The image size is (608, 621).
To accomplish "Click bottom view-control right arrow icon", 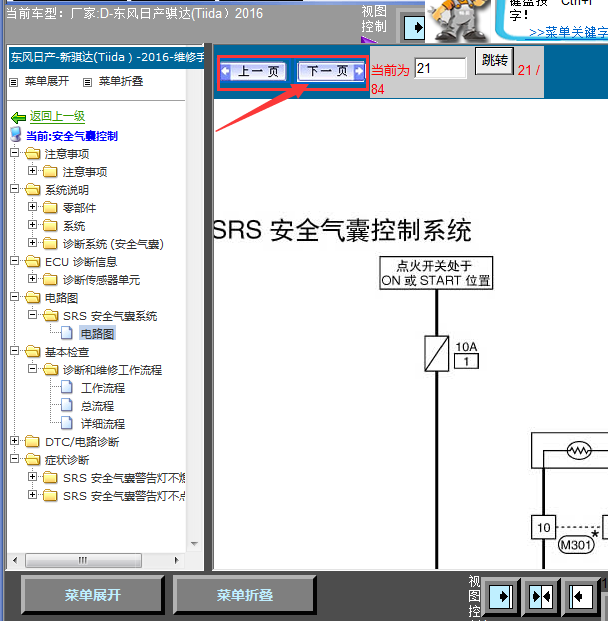I will (x=501, y=596).
